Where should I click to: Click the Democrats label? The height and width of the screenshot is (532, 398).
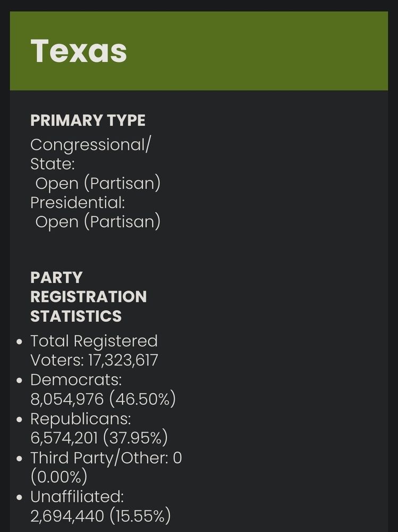(x=76, y=379)
